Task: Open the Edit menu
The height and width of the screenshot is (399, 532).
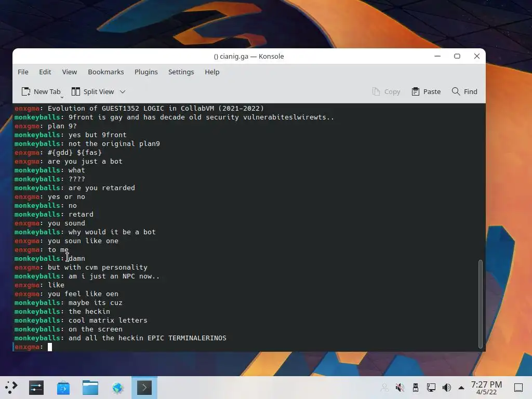Action: point(45,72)
